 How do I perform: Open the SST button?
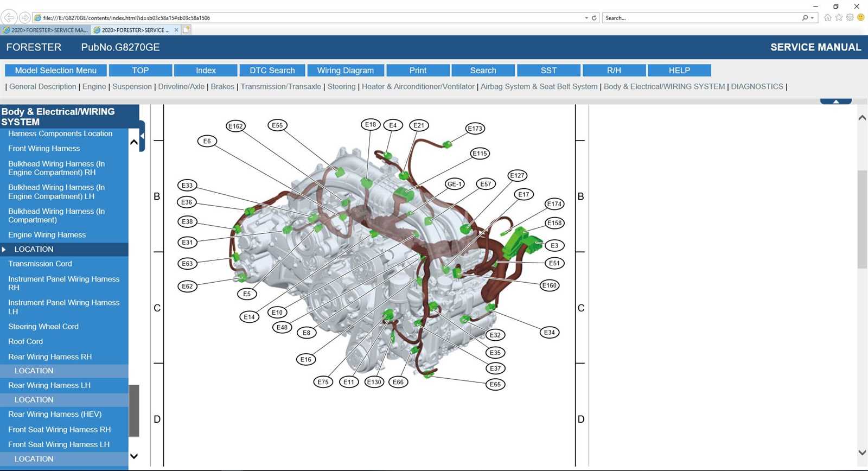point(548,71)
